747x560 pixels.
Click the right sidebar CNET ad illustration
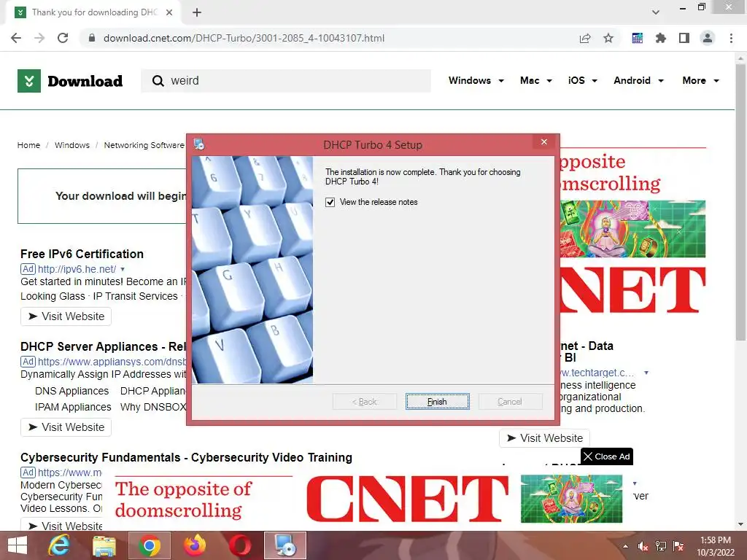coord(632,229)
